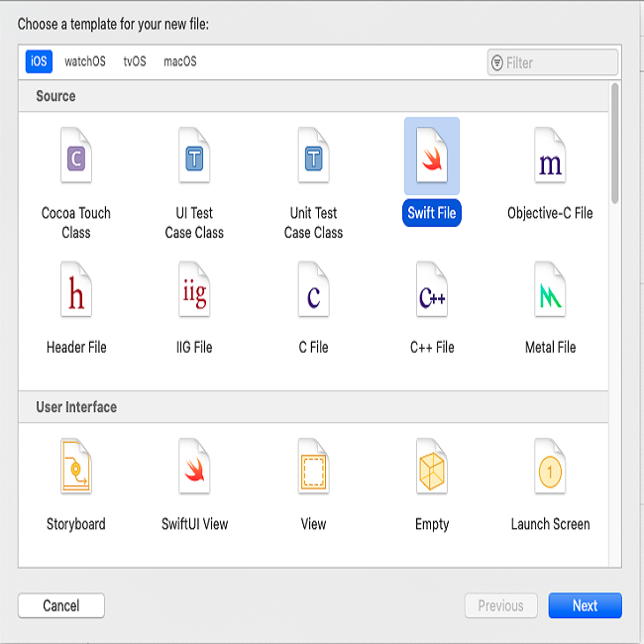Click the 'Storyboard' label
Screen dimensions: 644x644
[x=76, y=524]
